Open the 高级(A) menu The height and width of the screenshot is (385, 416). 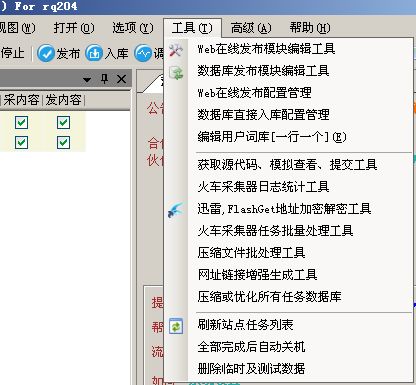[251, 28]
